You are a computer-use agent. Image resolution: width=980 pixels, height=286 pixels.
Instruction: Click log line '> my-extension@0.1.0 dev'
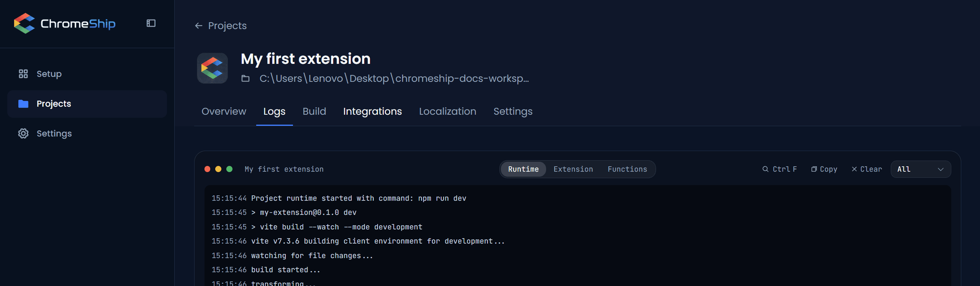[x=304, y=212]
